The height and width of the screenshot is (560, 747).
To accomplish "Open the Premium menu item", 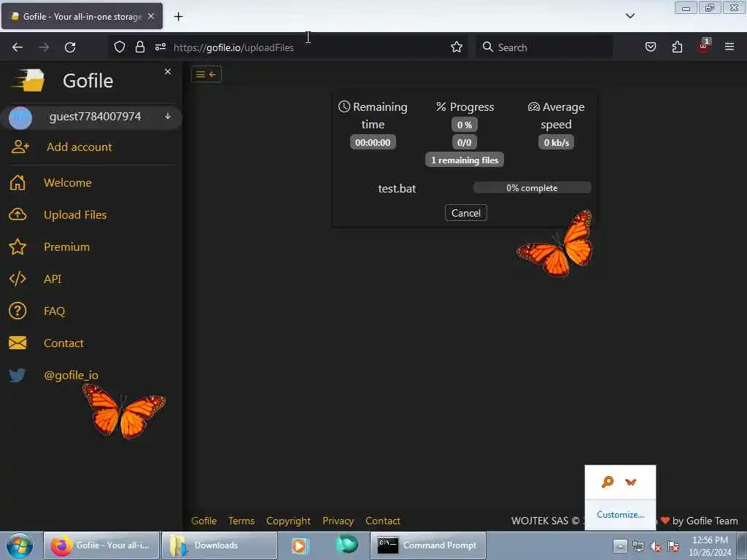I will click(66, 246).
